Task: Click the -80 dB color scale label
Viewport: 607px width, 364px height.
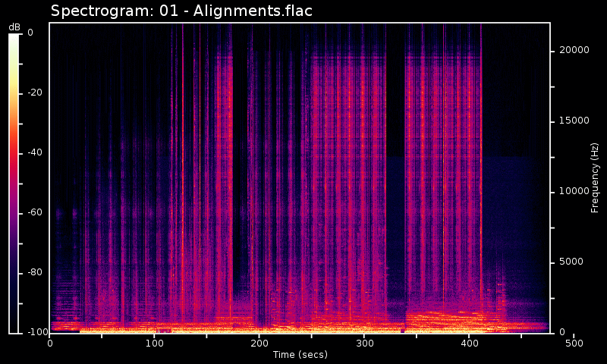Action: 35,272
